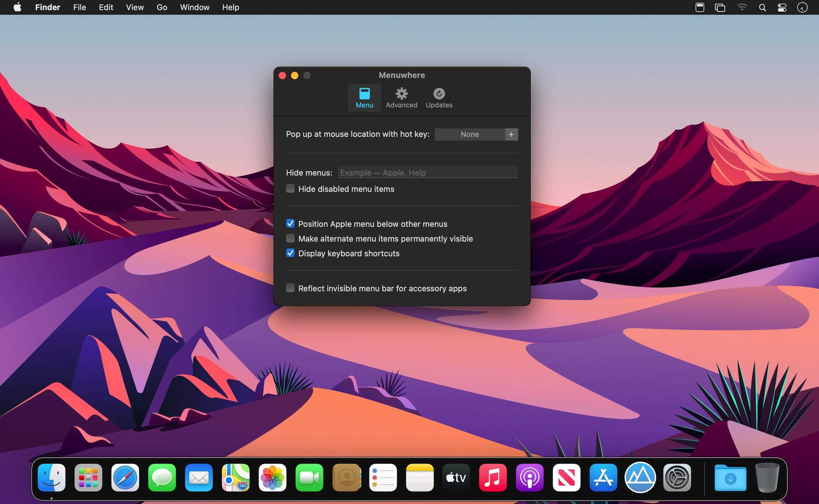The image size is (819, 504).
Task: Expand the hot key selector dropdown
Action: [x=470, y=134]
